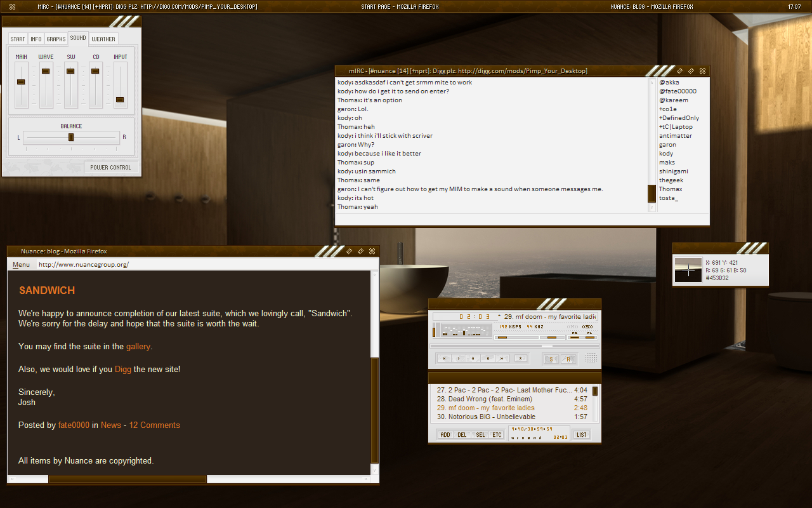Select user shinigami in nick list

[x=673, y=171]
